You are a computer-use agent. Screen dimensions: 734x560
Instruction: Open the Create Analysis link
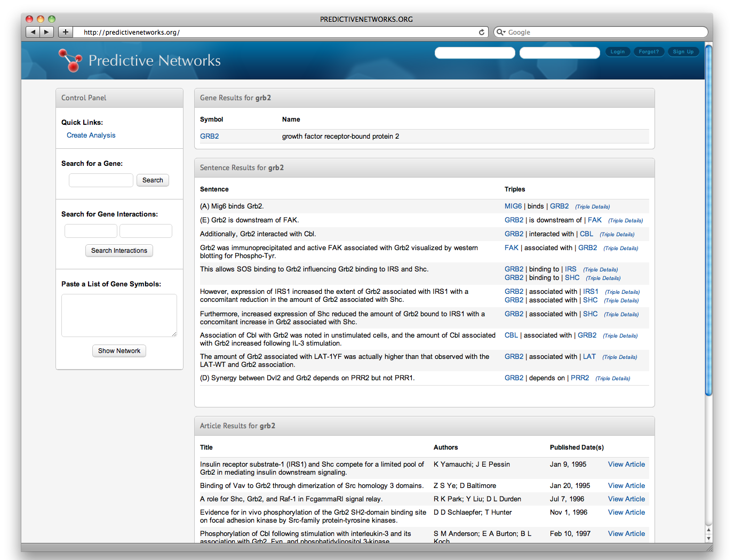pos(91,135)
